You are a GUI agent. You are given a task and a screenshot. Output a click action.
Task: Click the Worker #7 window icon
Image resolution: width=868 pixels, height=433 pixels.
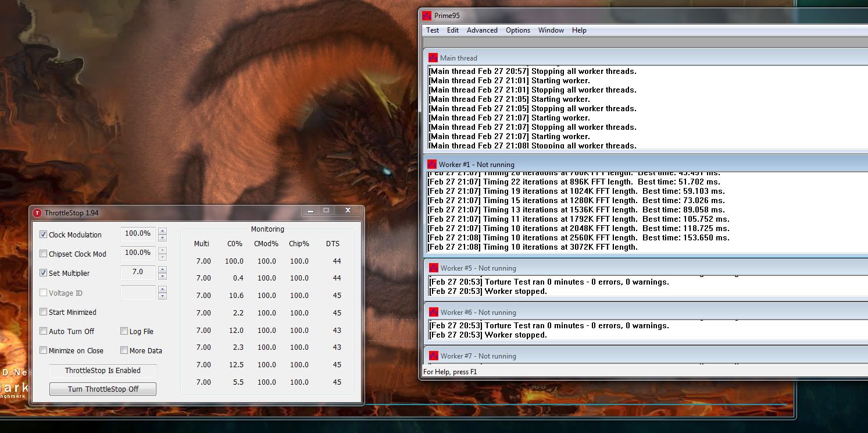click(x=434, y=356)
